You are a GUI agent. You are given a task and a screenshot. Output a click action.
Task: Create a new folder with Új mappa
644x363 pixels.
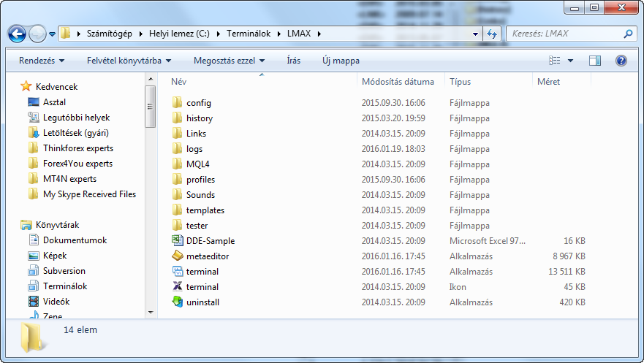(x=341, y=61)
